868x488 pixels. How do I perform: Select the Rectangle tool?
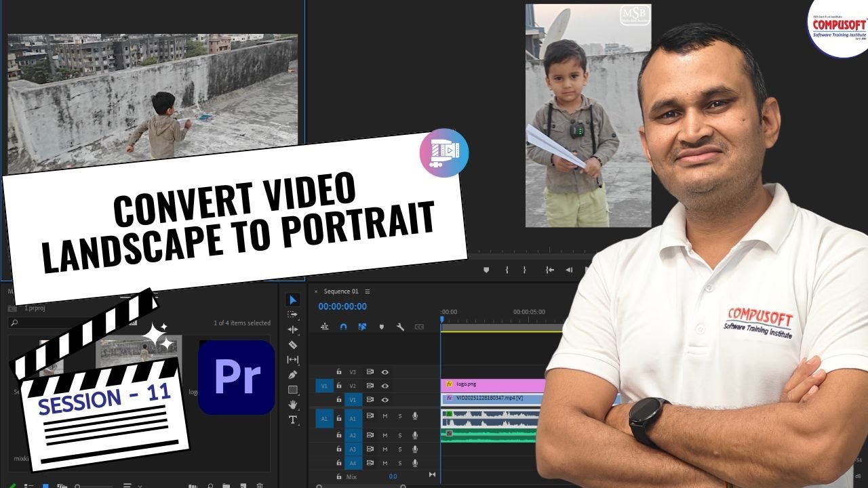[x=293, y=390]
